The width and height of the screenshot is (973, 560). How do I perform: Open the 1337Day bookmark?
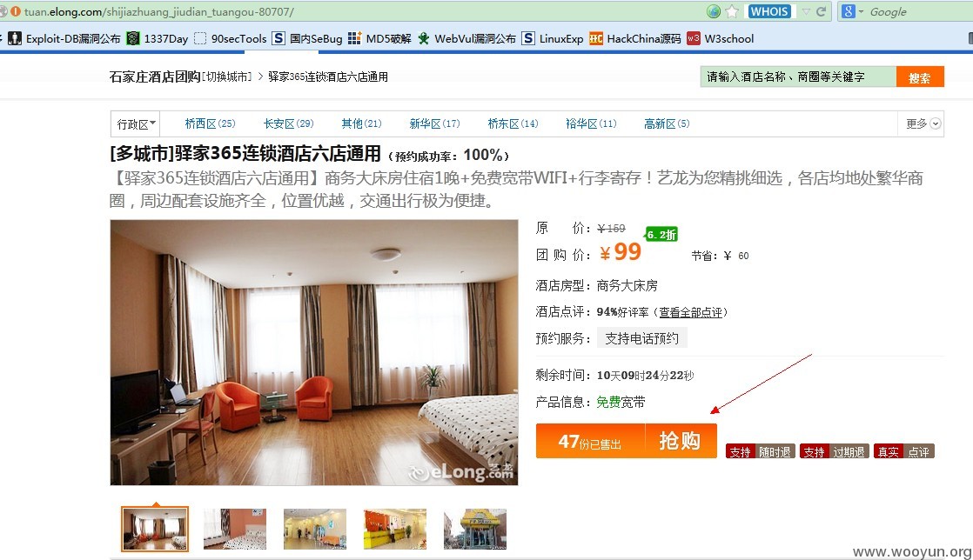(x=158, y=38)
